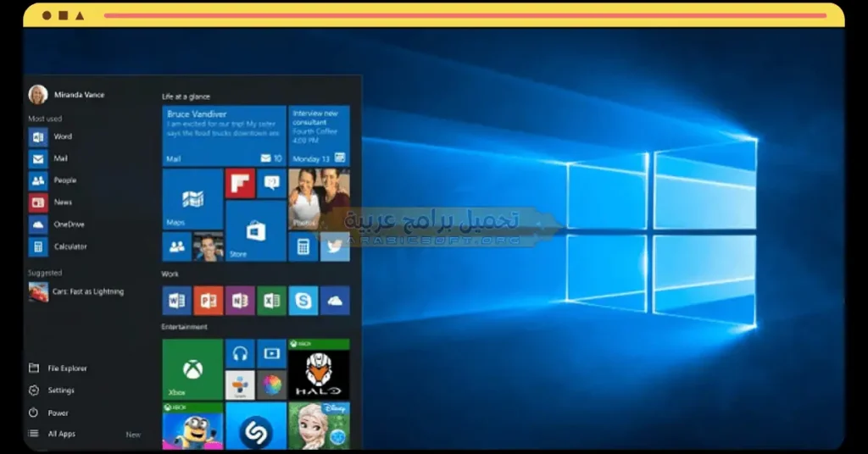The image size is (868, 454).
Task: Open the white tile below the headphones tile
Action: (x=240, y=385)
